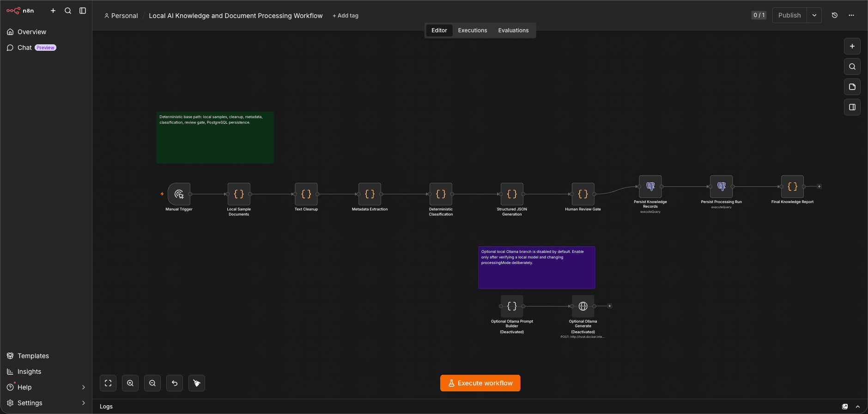Click plus connector after Final Knowledge Report

(819, 186)
